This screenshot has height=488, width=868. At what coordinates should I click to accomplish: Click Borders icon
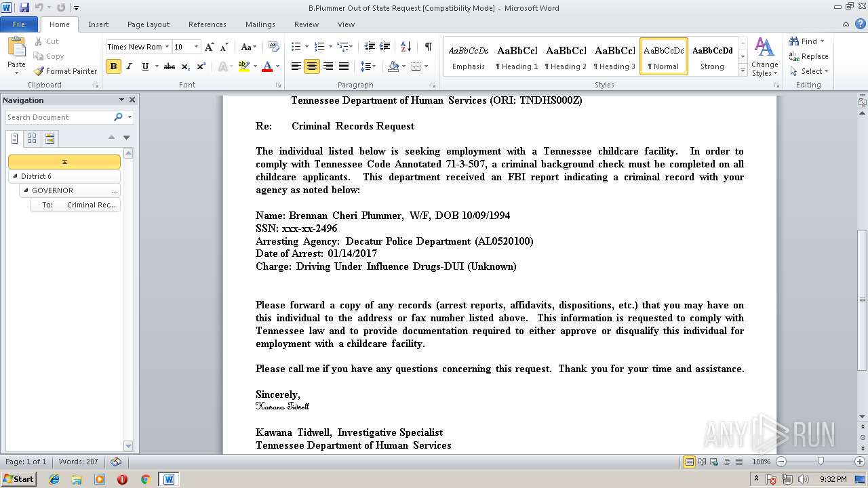(416, 66)
